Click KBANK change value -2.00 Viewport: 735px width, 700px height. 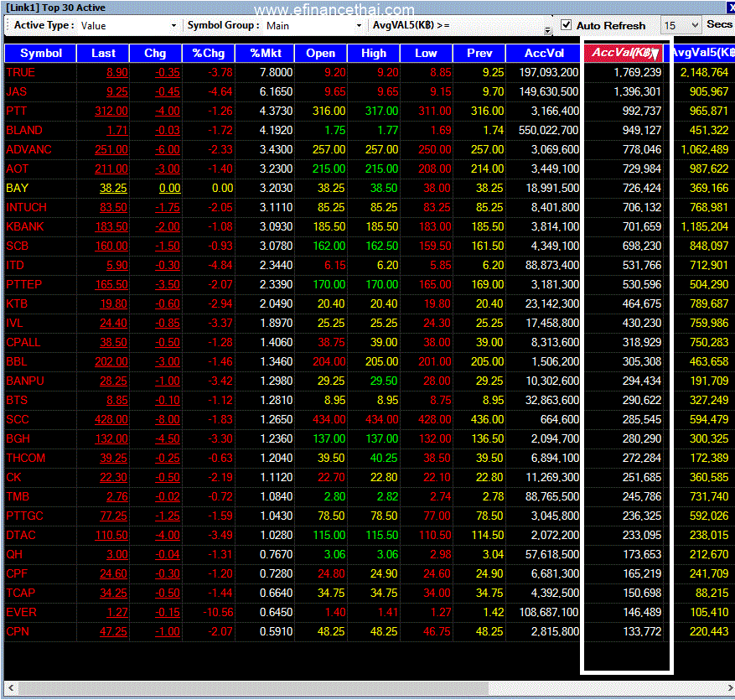click(168, 226)
